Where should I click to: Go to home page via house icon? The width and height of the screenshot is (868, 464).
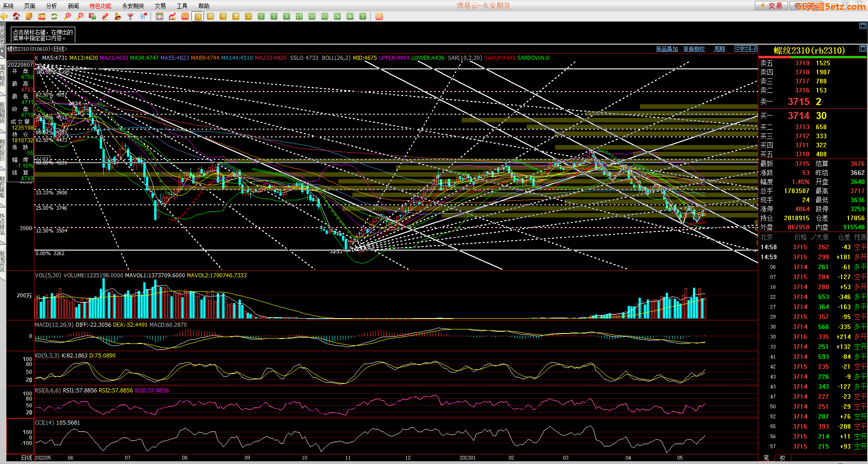tap(16, 16)
